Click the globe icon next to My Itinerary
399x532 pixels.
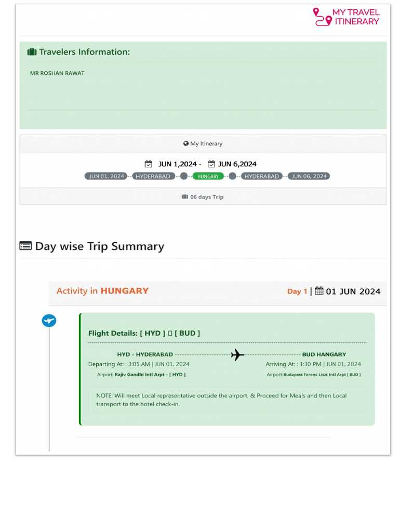tap(186, 144)
